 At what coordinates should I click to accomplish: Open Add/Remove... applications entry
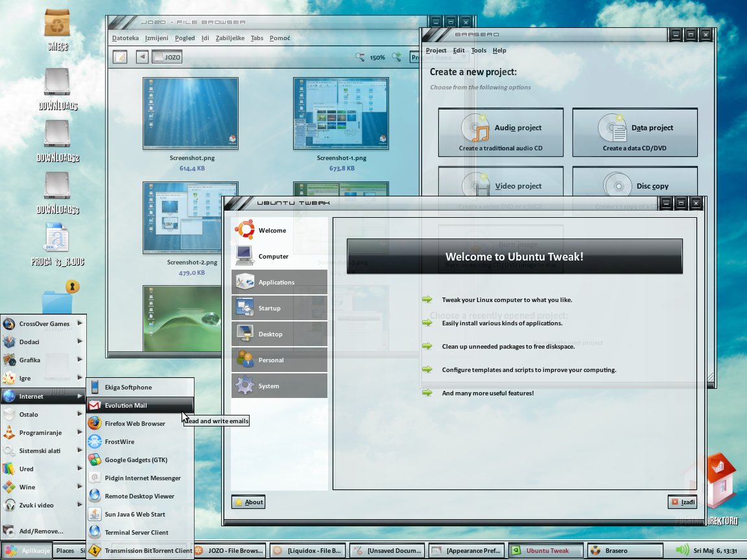coord(43,531)
